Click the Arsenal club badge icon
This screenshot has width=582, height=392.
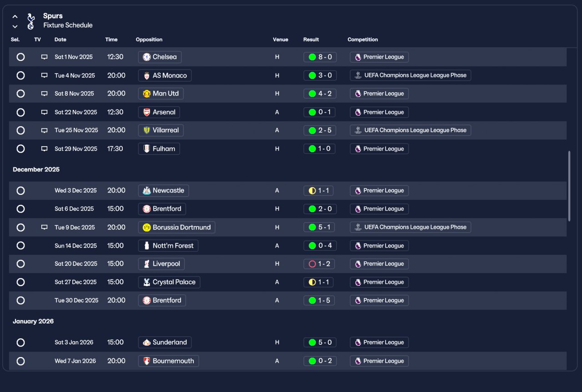(146, 112)
